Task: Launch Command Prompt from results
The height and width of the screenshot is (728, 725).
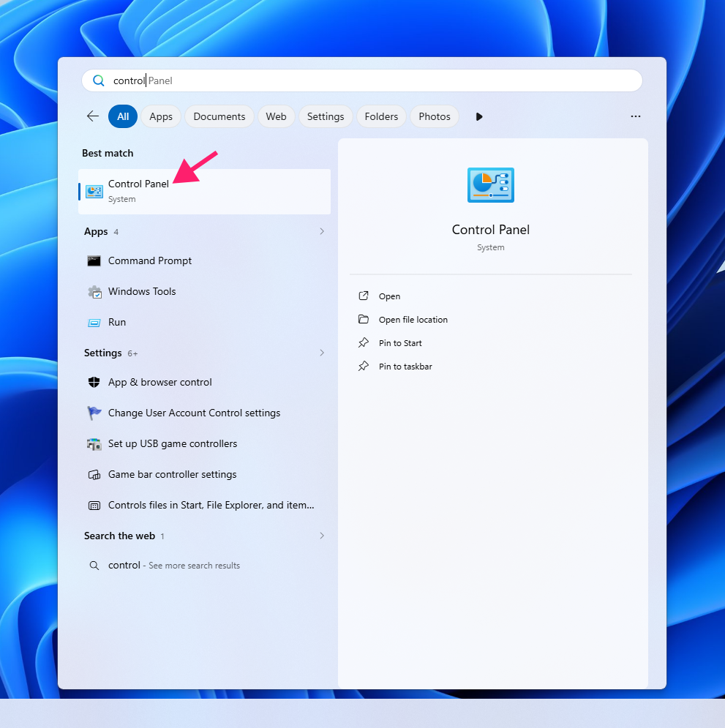Action: coord(204,261)
